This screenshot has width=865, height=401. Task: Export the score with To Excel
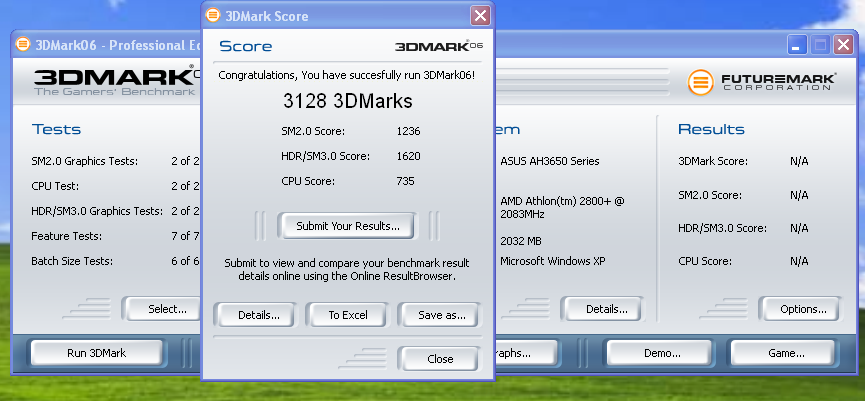tap(348, 315)
